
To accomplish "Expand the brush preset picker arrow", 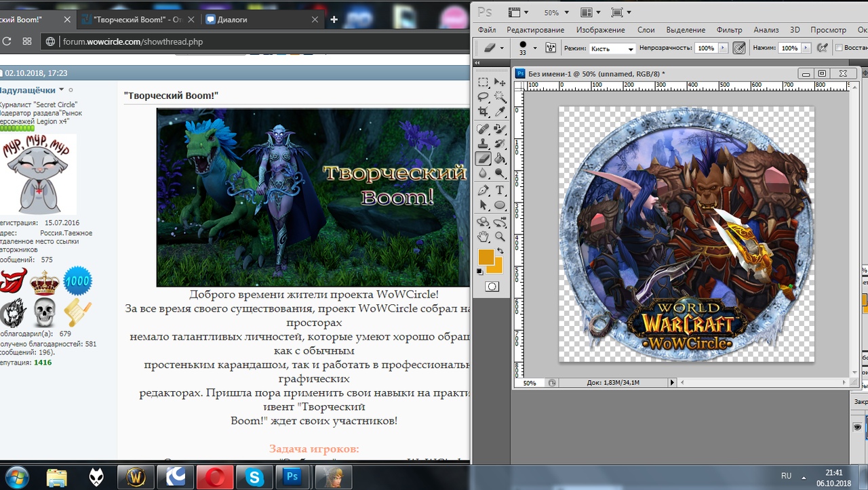I will point(534,48).
